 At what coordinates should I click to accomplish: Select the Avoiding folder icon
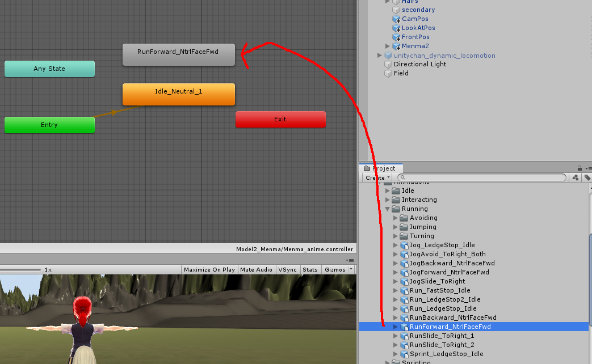pyautogui.click(x=404, y=218)
